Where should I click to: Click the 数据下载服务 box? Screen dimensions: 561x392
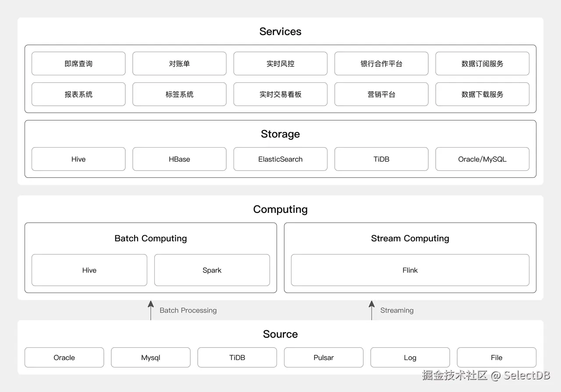482,94
